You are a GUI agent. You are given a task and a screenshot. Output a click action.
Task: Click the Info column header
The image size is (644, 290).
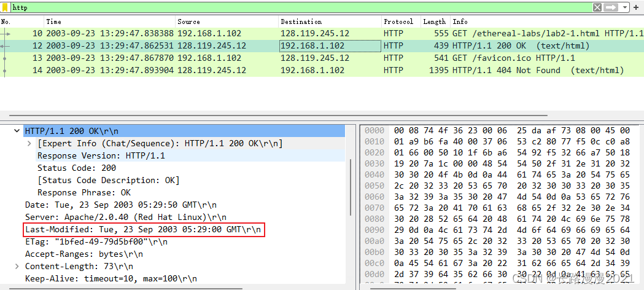547,22
